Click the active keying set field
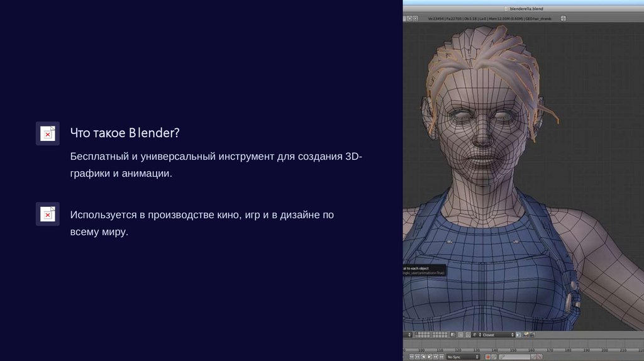This screenshot has height=361, width=644. pyautogui.click(x=514, y=357)
